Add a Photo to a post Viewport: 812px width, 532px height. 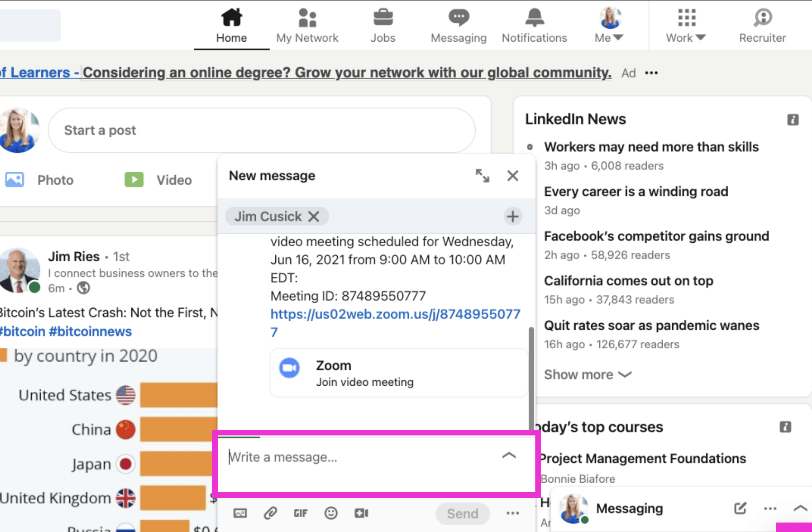click(x=39, y=180)
